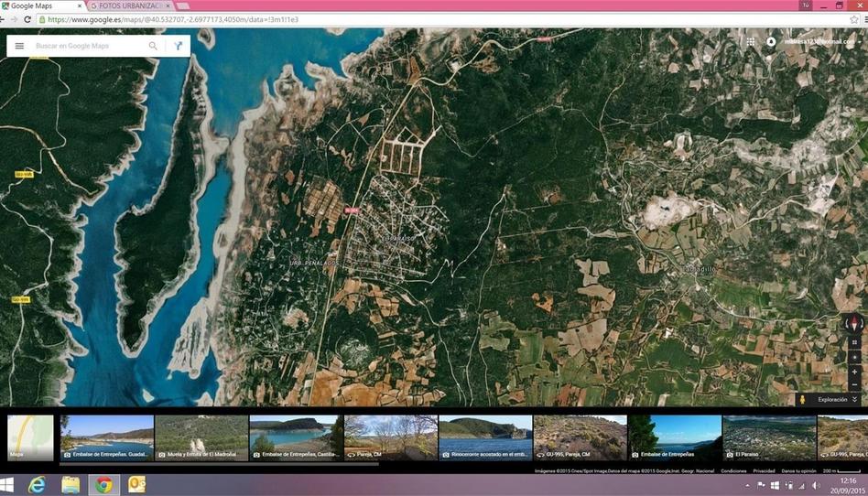This screenshot has width=868, height=496.
Task: Zoom in with the plus button
Action: click(855, 370)
